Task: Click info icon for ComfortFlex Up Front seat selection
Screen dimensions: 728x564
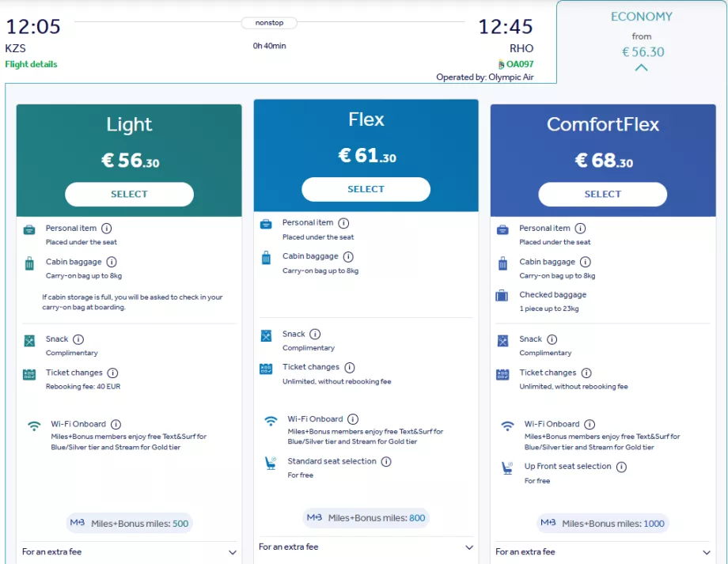Action: click(x=621, y=467)
